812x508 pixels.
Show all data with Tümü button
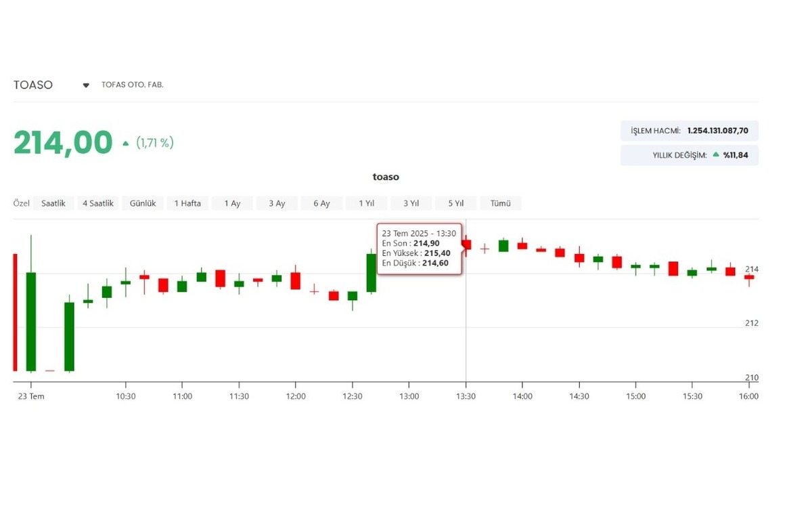coord(500,203)
